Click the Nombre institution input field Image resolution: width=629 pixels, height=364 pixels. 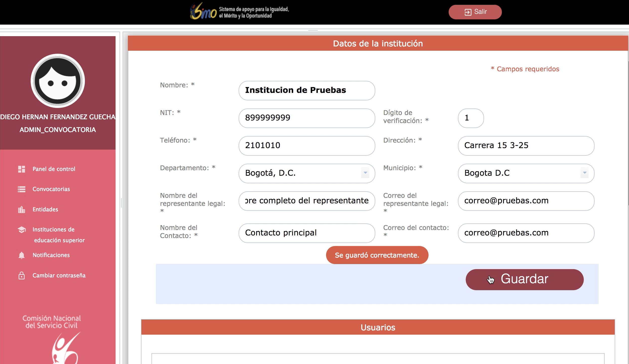[306, 90]
